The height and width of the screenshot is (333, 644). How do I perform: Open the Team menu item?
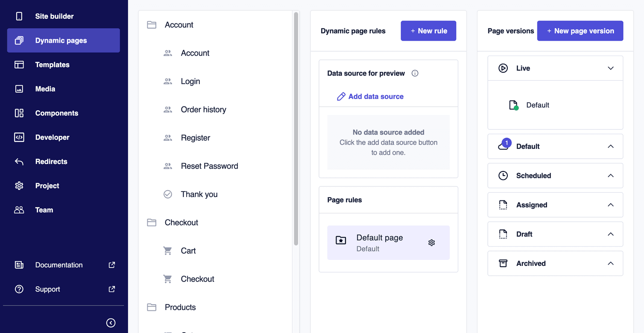(x=44, y=210)
